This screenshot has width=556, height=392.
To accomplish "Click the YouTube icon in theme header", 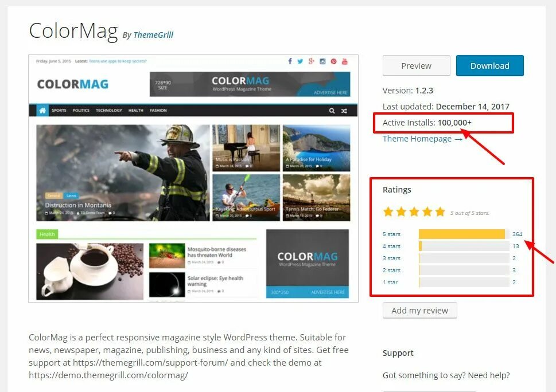I will (345, 61).
